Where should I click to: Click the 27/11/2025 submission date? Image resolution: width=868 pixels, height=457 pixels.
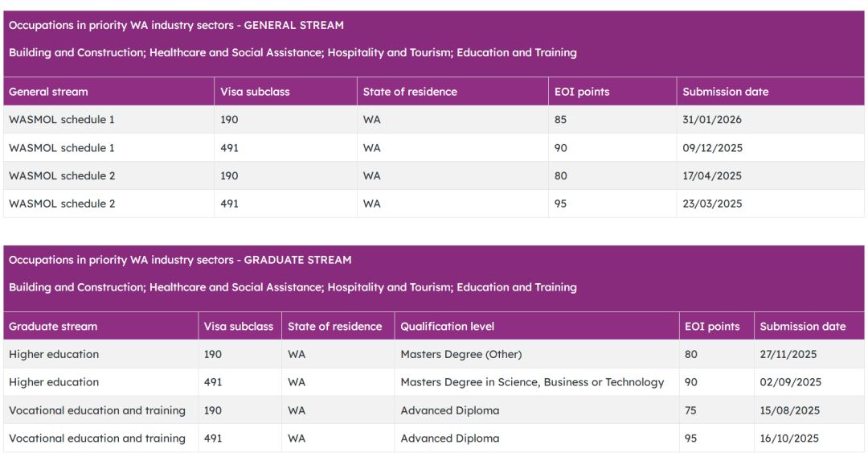pos(790,355)
